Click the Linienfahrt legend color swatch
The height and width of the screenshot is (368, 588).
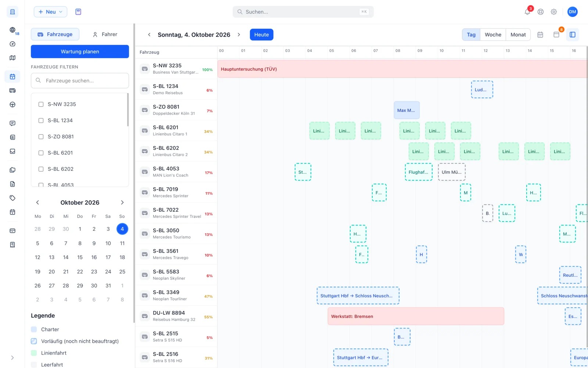pos(34,353)
